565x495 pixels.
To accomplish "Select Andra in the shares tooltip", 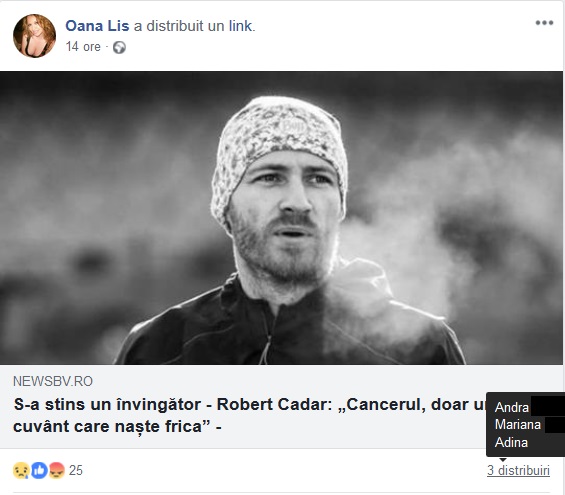I will [512, 407].
